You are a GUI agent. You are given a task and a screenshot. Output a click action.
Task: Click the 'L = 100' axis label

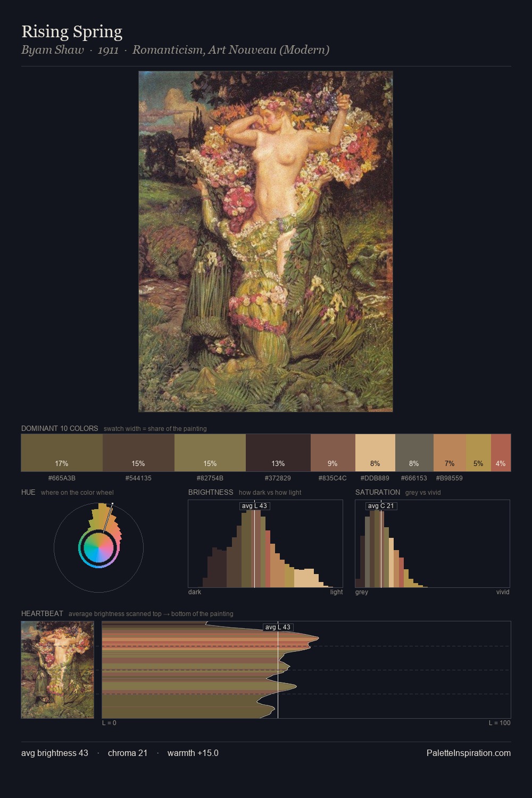coord(500,722)
